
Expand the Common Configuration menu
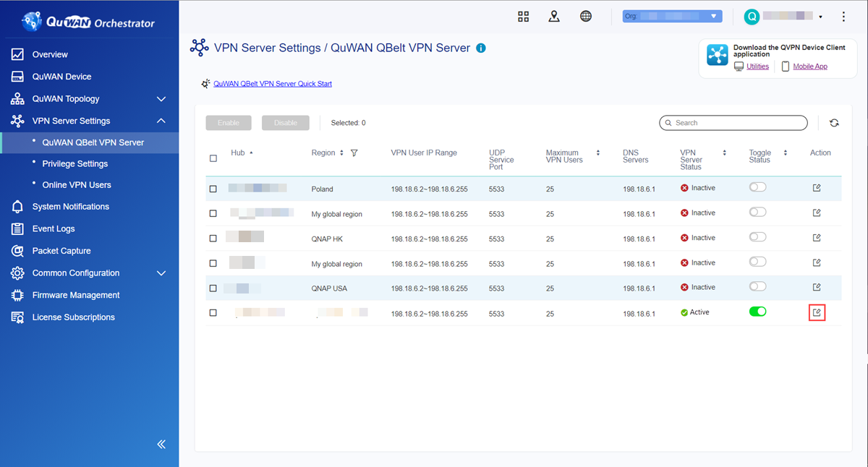(x=161, y=273)
